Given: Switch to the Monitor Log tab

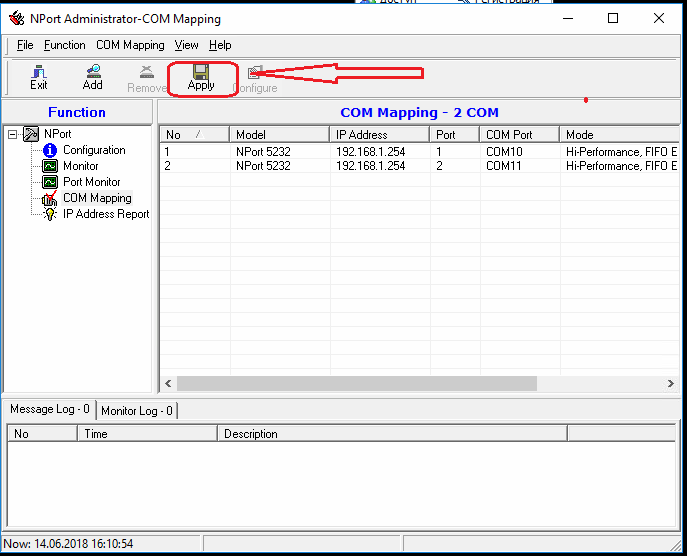Looking at the screenshot, I should click(x=137, y=410).
